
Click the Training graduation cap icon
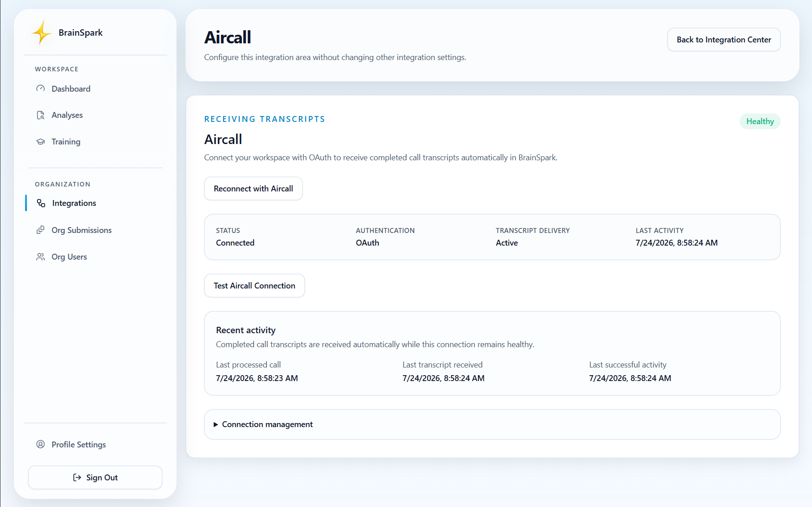coord(41,142)
